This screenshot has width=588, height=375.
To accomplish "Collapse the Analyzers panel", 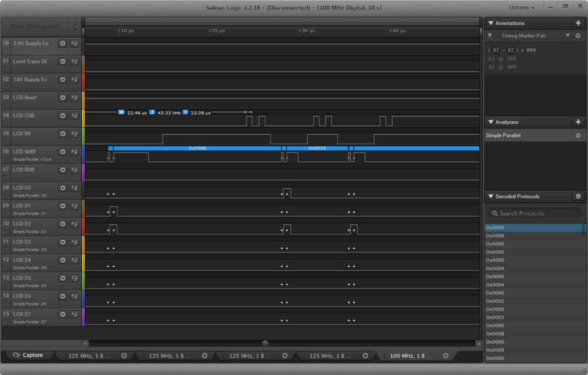I will coord(490,122).
